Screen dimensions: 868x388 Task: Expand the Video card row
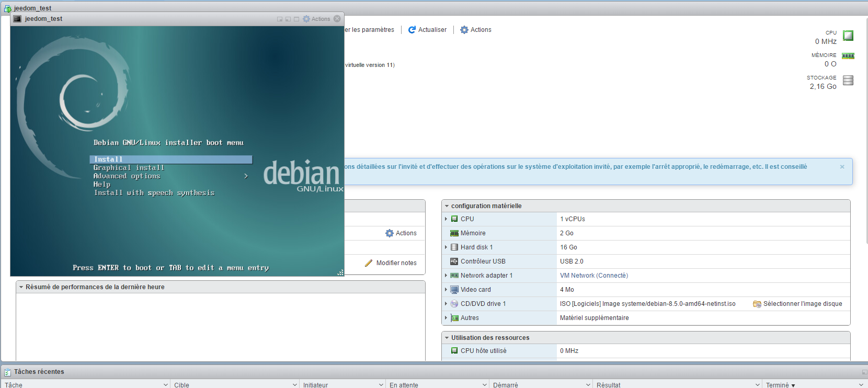[446, 290]
